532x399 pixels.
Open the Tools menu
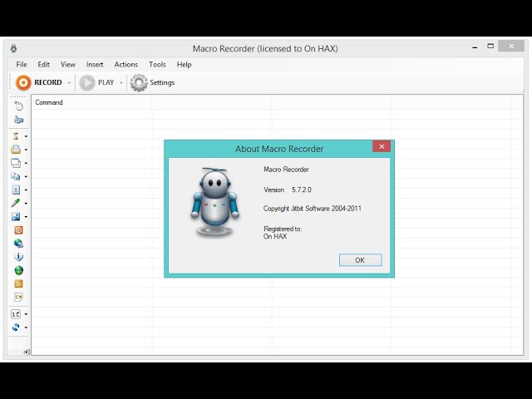coord(157,64)
